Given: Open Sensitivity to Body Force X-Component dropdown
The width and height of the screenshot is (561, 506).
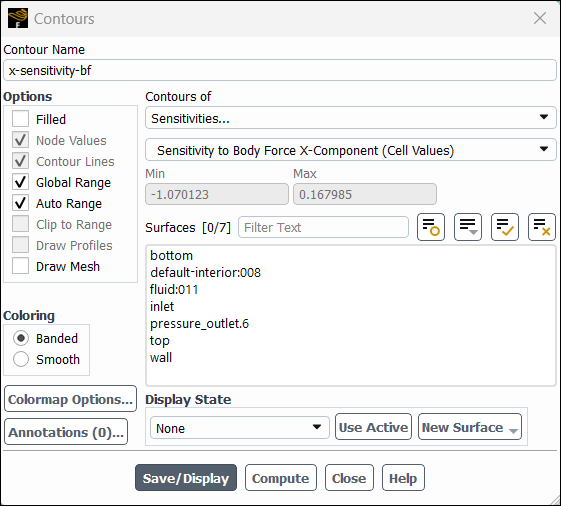Looking at the screenshot, I should (351, 150).
